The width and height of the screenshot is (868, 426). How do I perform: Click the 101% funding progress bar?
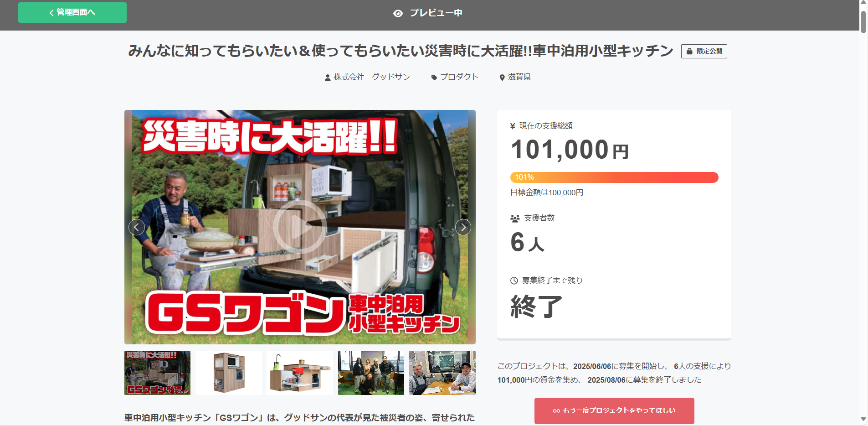click(x=614, y=177)
